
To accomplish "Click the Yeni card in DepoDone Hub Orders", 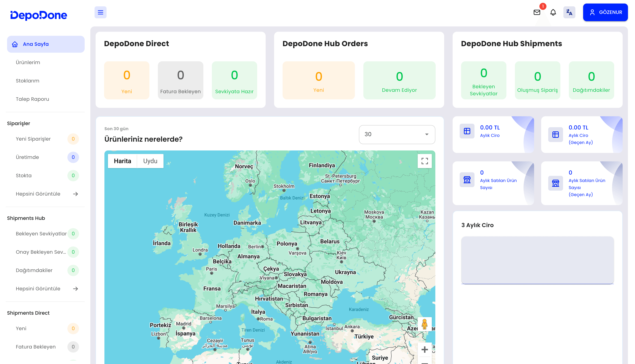I will pos(319,80).
